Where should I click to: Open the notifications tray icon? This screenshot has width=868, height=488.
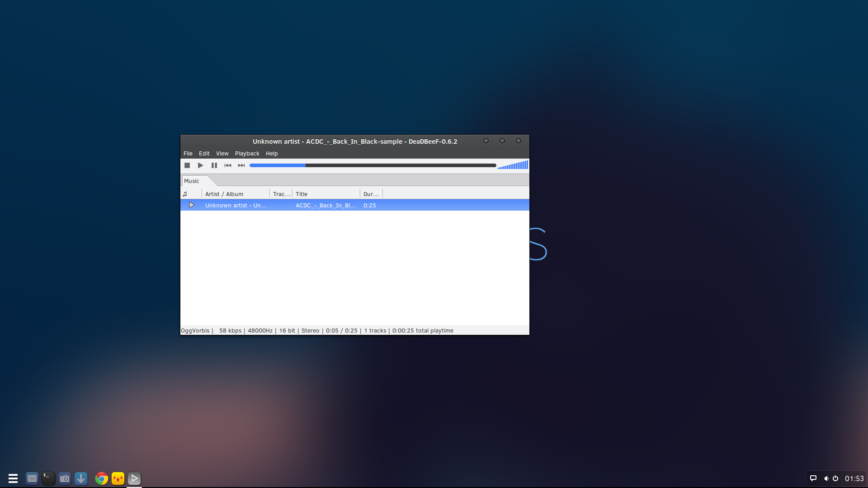(813, 479)
